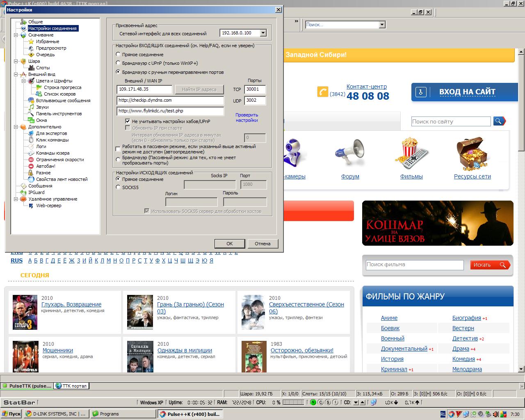Open the Общие settings page icon
Viewport: 525px width, 420px height.
[x=23, y=22]
